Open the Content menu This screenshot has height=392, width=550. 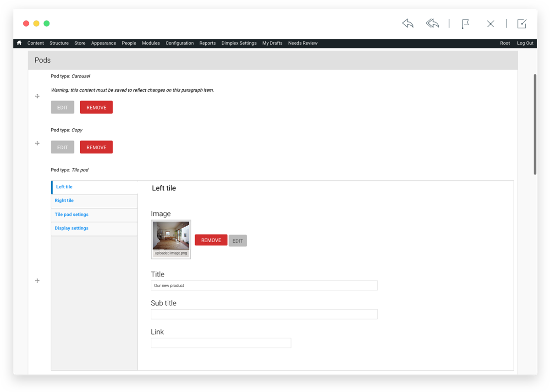coord(35,43)
